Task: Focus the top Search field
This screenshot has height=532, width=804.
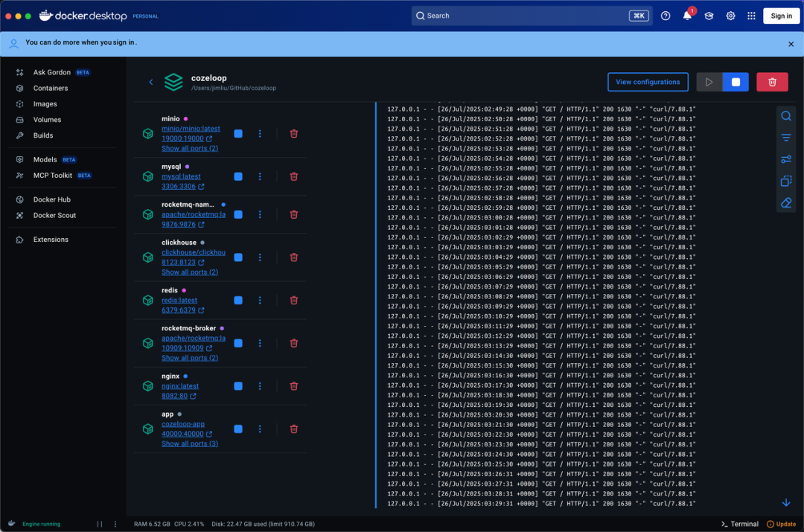Action: pyautogui.click(x=532, y=16)
